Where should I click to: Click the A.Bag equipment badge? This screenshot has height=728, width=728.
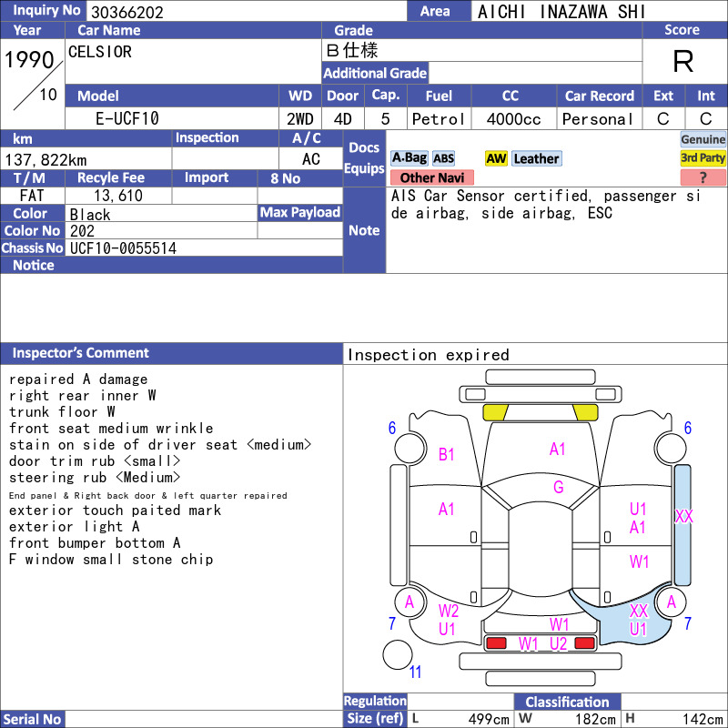coord(409,158)
